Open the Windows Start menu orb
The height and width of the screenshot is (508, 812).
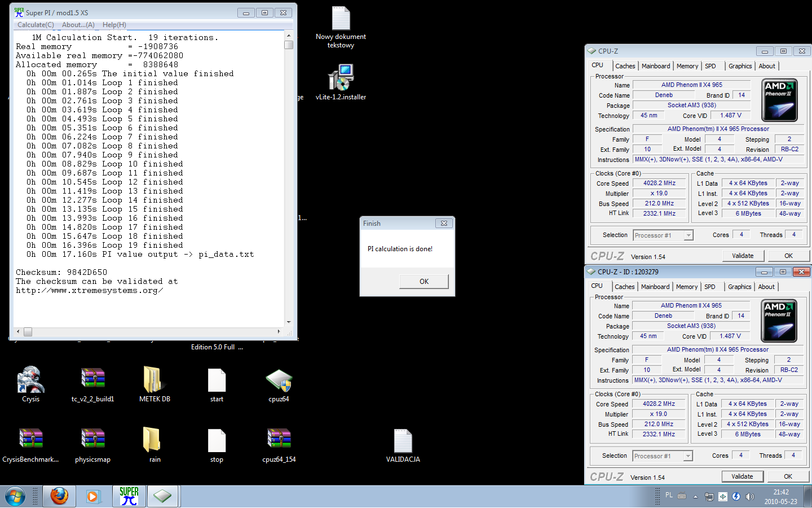15,497
